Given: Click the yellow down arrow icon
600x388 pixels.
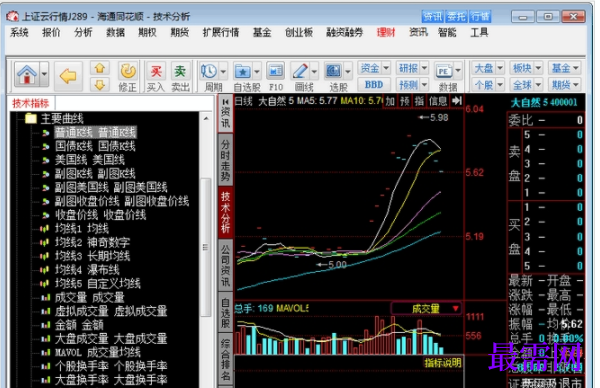Looking at the screenshot, I should [100, 85].
